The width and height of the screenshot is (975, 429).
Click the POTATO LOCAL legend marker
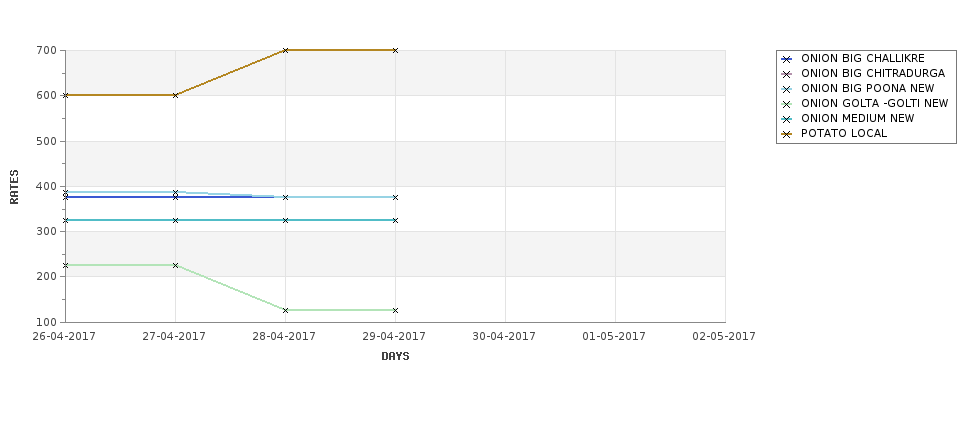(787, 134)
